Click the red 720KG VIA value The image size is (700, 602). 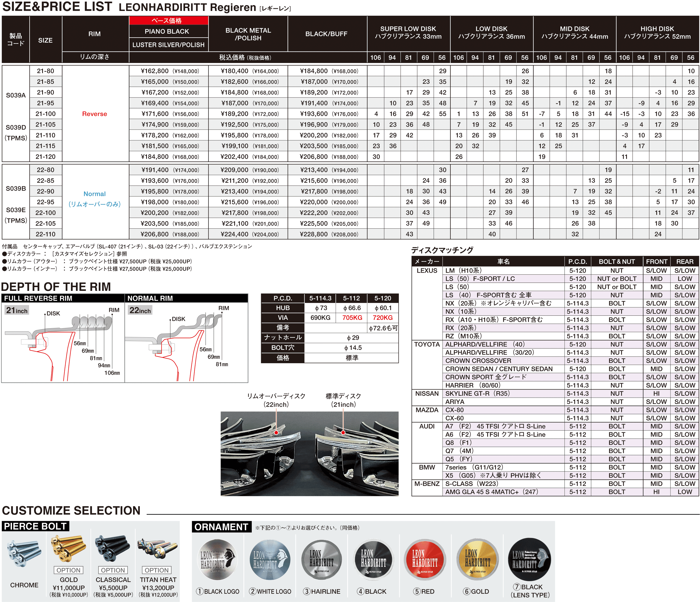383,318
